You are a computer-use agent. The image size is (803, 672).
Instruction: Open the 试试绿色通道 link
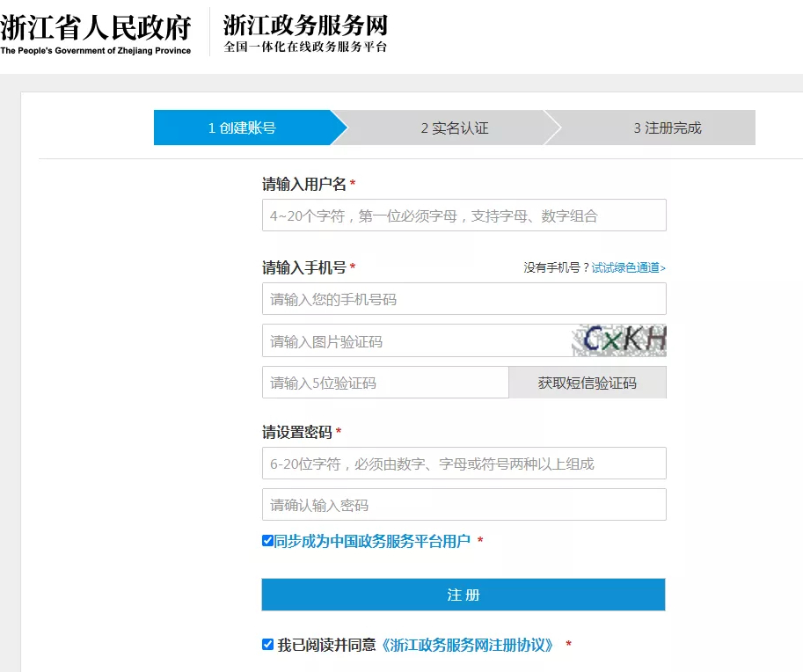(x=626, y=267)
